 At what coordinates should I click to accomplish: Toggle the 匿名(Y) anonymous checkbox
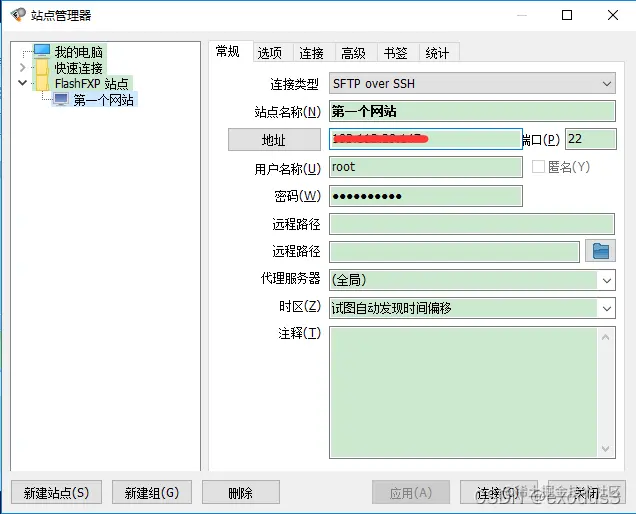(538, 166)
